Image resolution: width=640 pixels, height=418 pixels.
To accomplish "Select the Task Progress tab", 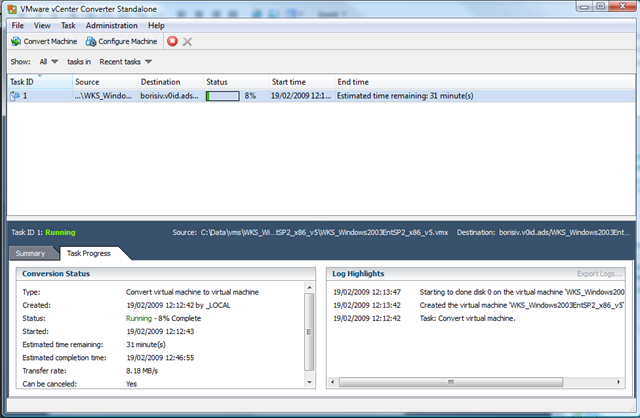I will coord(92,253).
